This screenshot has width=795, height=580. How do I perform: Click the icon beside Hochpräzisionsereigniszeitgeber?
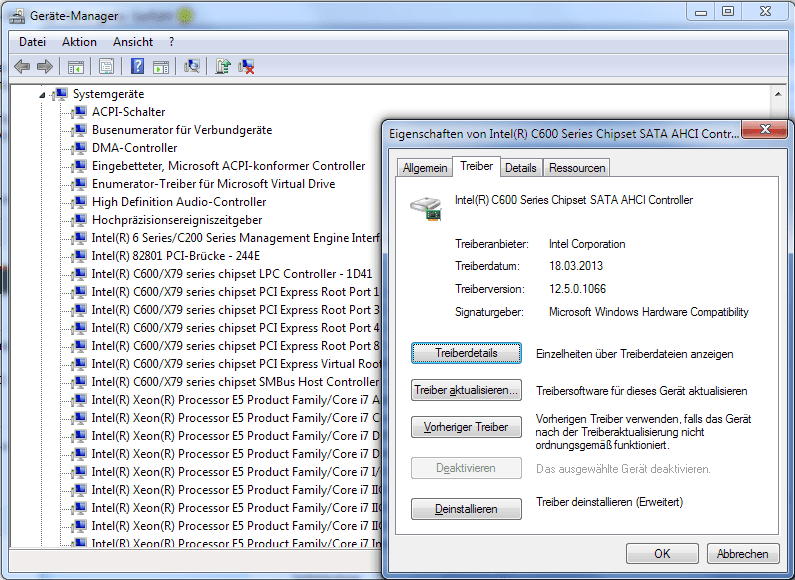(79, 220)
